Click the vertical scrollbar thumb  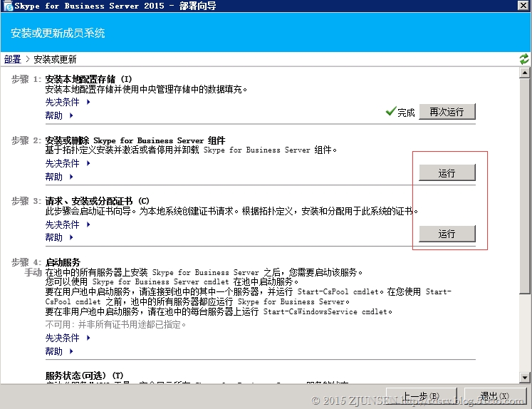(x=525, y=185)
